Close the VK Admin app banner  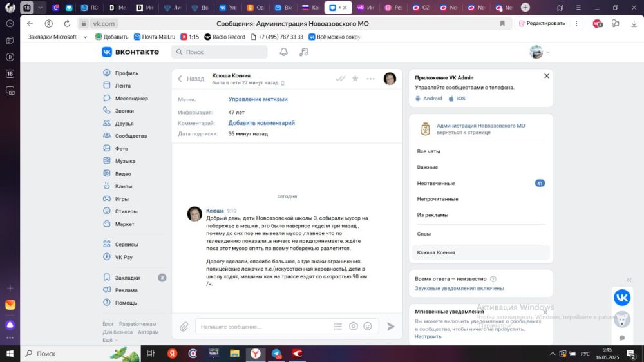547,76
